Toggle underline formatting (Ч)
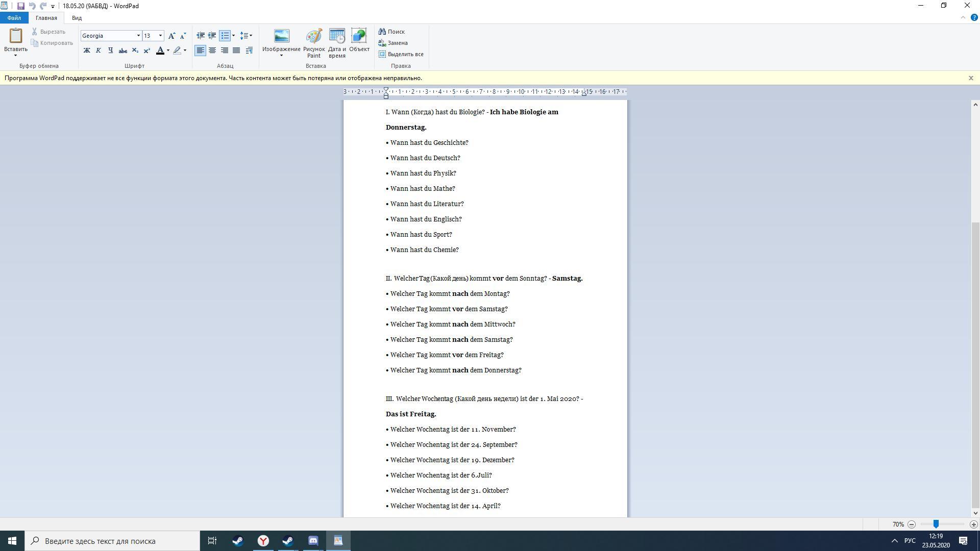The width and height of the screenshot is (980, 551). coord(110,51)
